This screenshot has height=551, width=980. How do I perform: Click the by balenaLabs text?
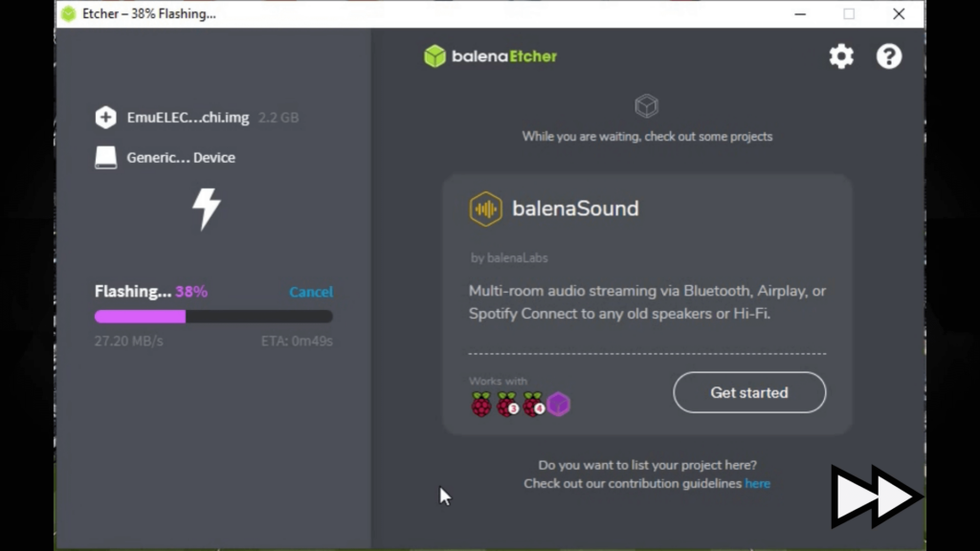(x=509, y=258)
